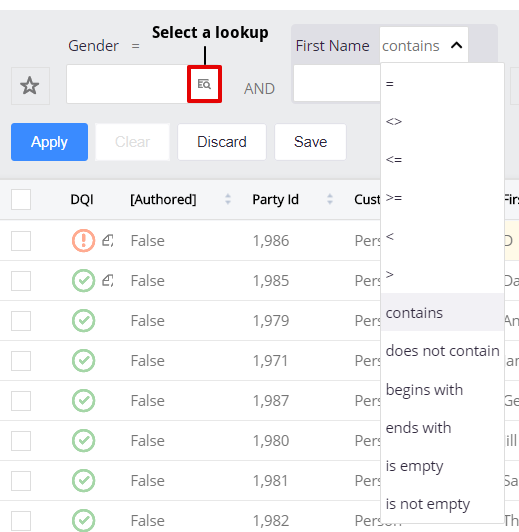The image size is (519, 532).
Task: Select the '=' operator option
Action: point(442,83)
